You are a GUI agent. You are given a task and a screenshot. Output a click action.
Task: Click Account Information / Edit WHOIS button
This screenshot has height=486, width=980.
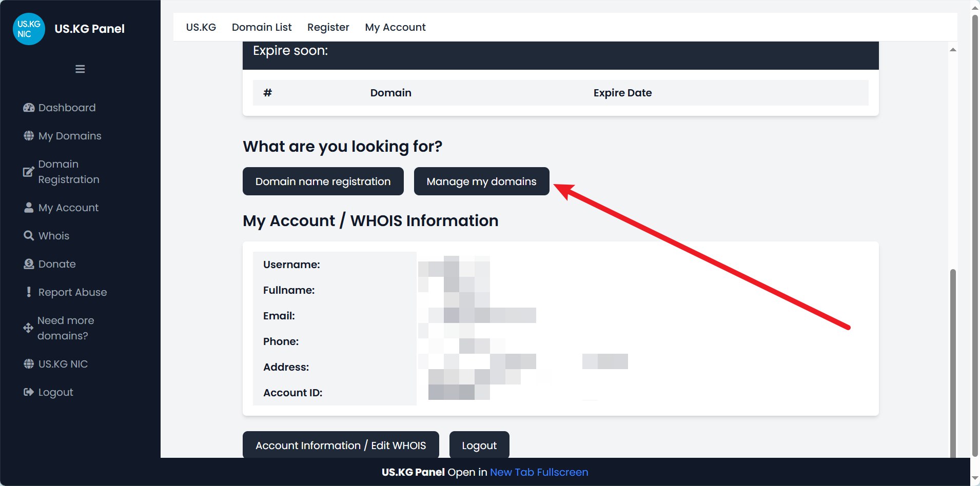point(341,445)
